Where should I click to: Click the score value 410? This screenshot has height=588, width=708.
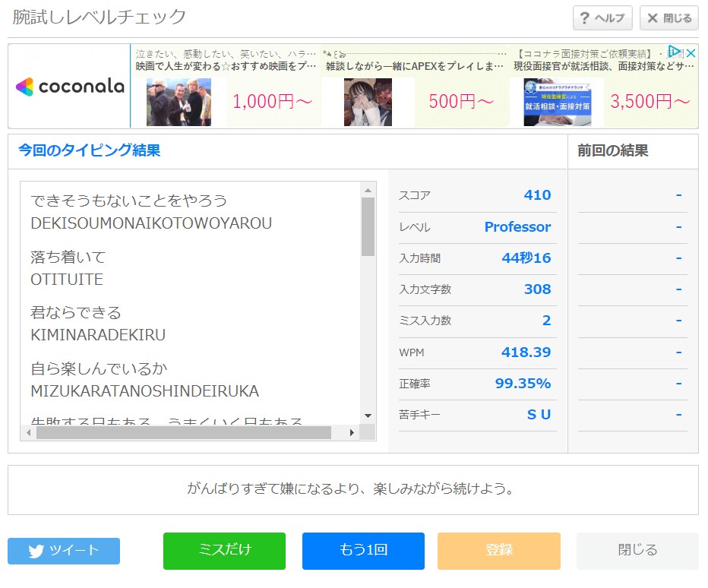click(537, 195)
